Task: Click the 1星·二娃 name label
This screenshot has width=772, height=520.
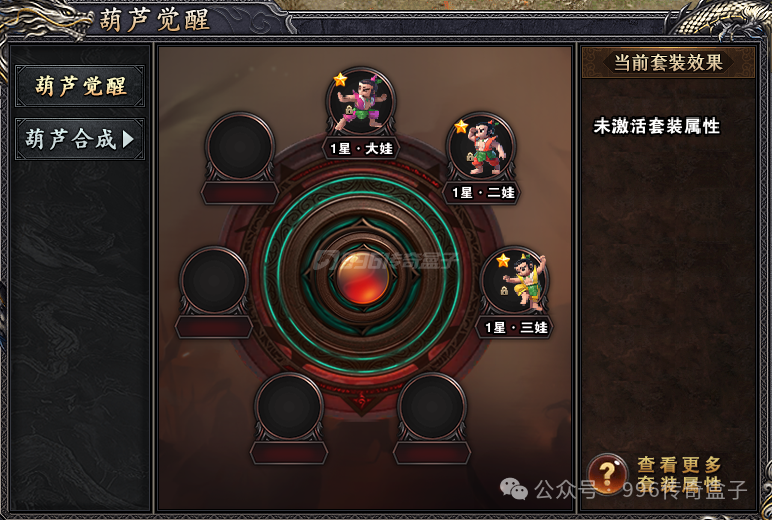Action: coord(483,192)
